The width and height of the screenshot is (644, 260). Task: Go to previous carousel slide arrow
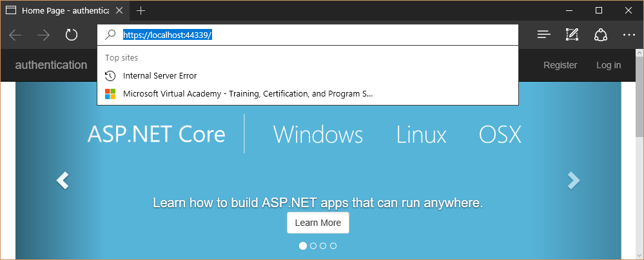tap(63, 181)
